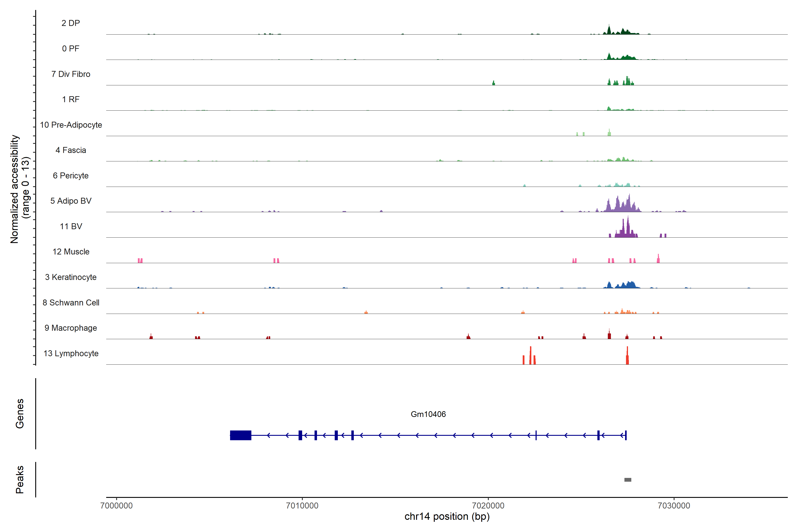Click the 5 Adipo BV label
The height and width of the screenshot is (532, 798).
(x=71, y=201)
